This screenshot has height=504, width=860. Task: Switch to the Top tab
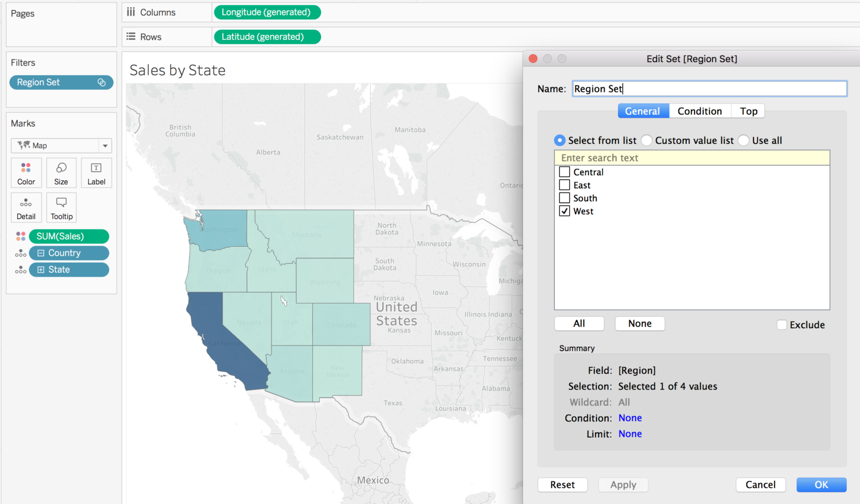pyautogui.click(x=748, y=111)
